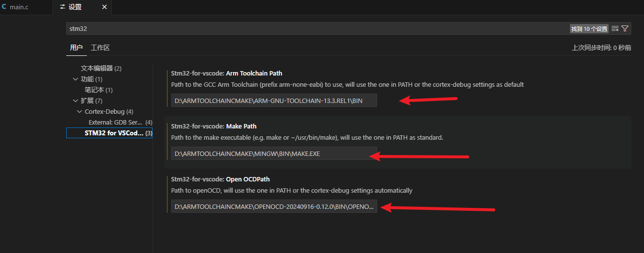Click the settings tab icon
The height and width of the screenshot is (253, 644).
coord(62,7)
